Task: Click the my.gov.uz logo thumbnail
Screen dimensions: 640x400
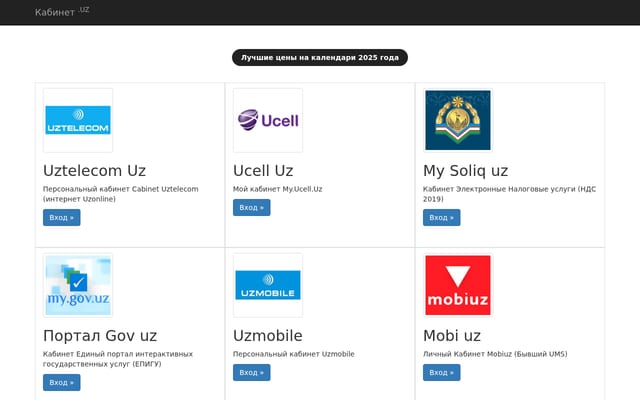Action: coord(78,285)
